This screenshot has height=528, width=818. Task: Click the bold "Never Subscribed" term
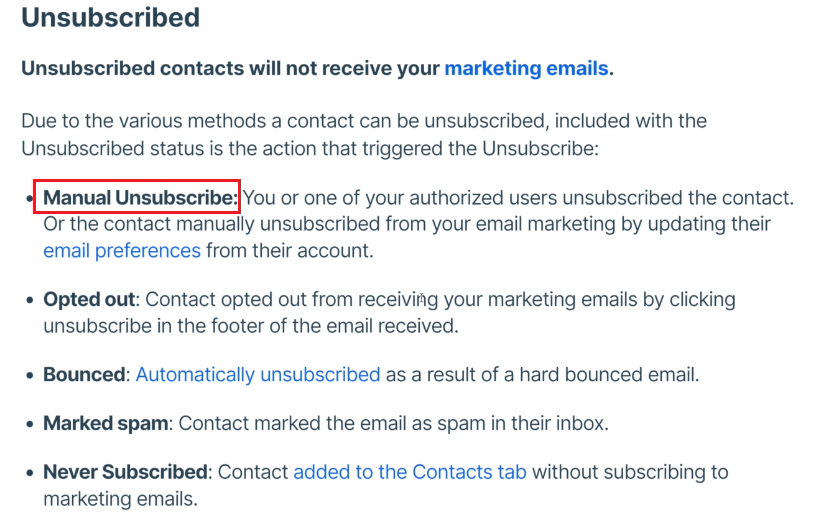pyautogui.click(x=125, y=472)
